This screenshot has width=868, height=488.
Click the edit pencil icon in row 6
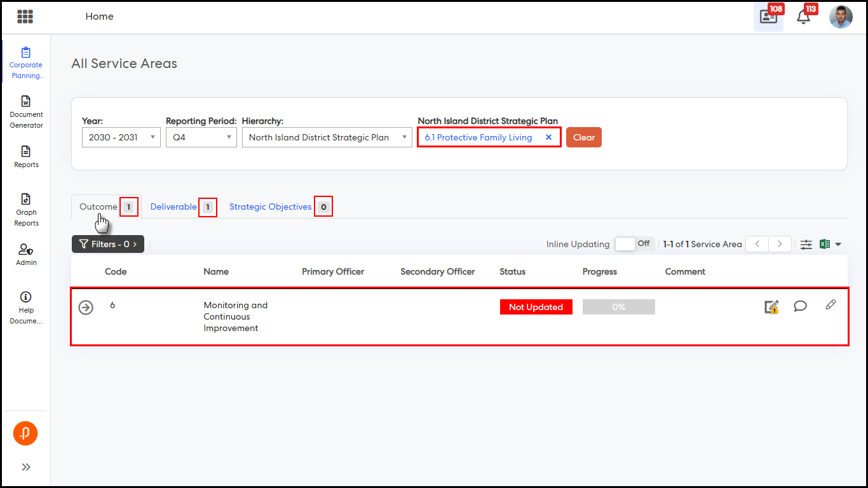pos(830,306)
